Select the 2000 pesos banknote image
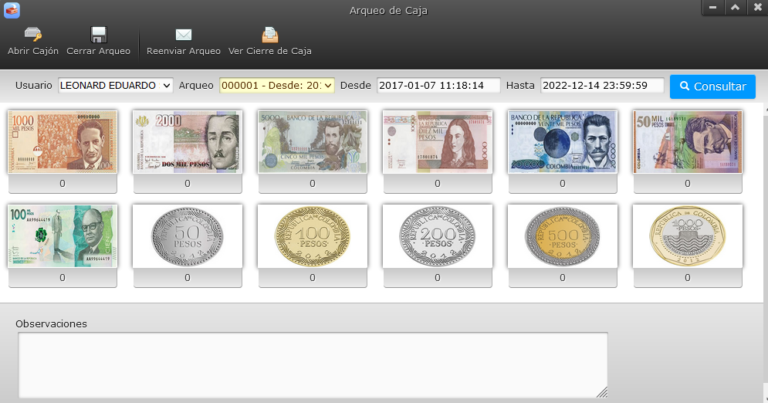This screenshot has height=403, width=768. click(x=187, y=141)
